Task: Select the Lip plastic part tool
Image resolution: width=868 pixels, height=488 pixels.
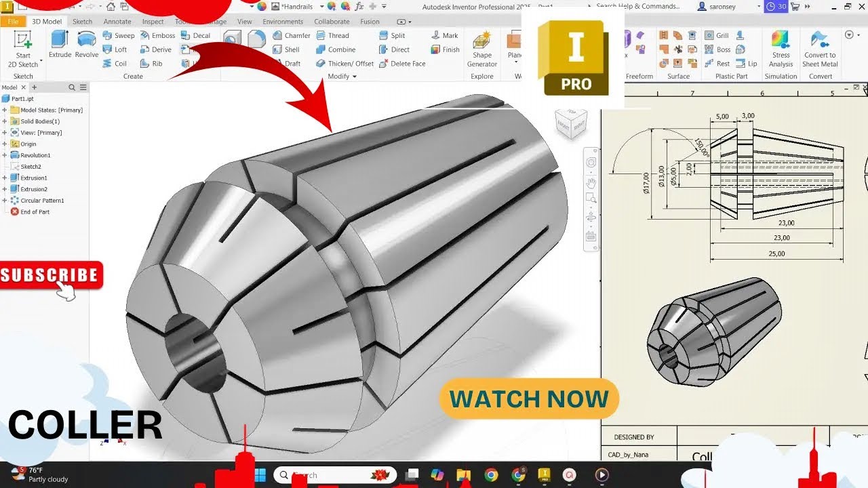Action: click(747, 64)
